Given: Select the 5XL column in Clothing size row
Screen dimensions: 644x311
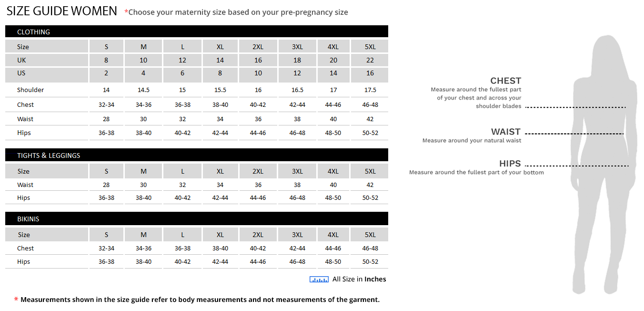Looking at the screenshot, I should pyautogui.click(x=370, y=47).
